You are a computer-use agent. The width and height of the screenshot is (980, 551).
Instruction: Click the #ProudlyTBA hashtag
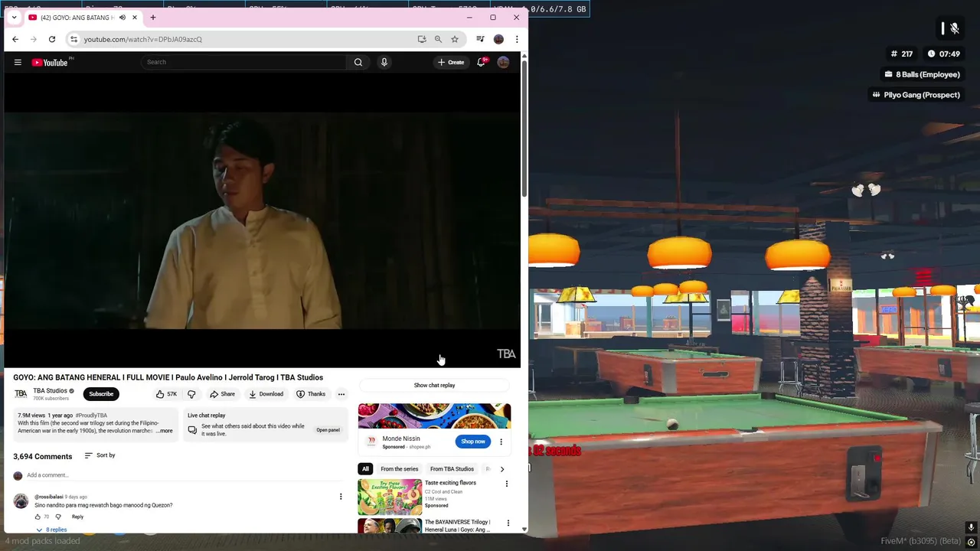(91, 416)
